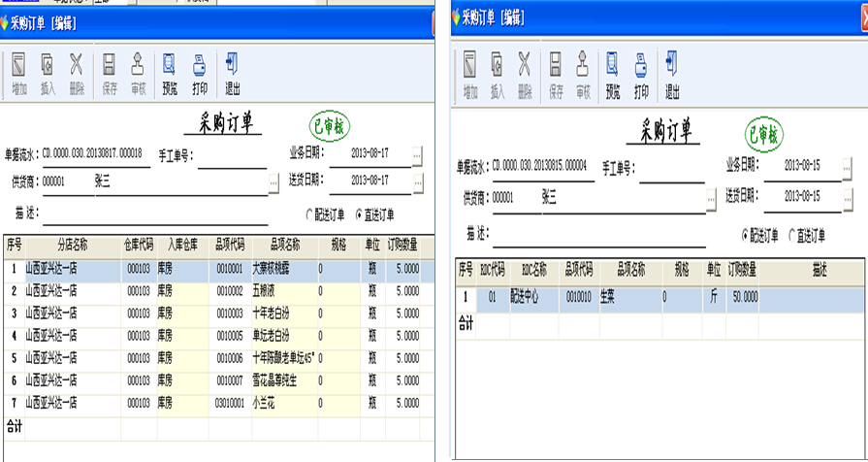The image size is (868, 462).
Task: Click the 增加 add icon in left window
Action: tap(19, 73)
